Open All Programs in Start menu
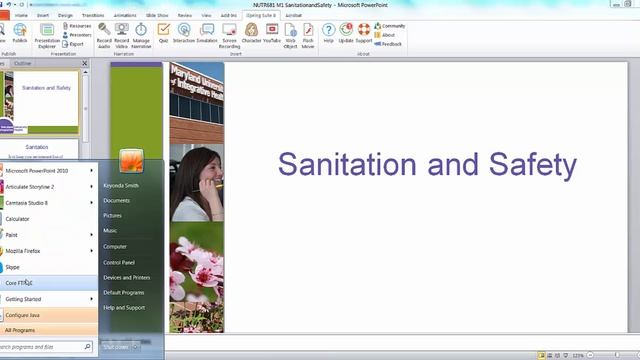 click(x=49, y=330)
